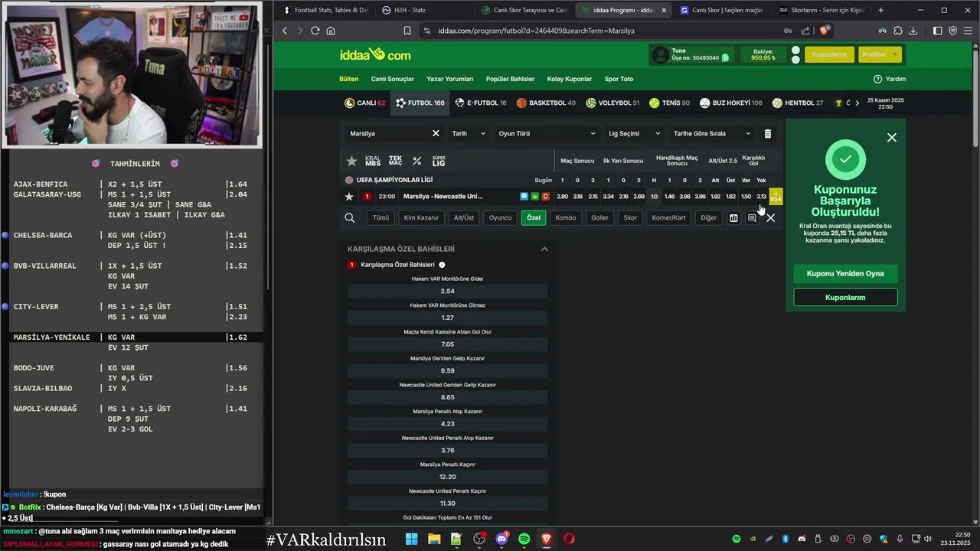
Task: Show more sports with the right arrow
Action: [857, 103]
